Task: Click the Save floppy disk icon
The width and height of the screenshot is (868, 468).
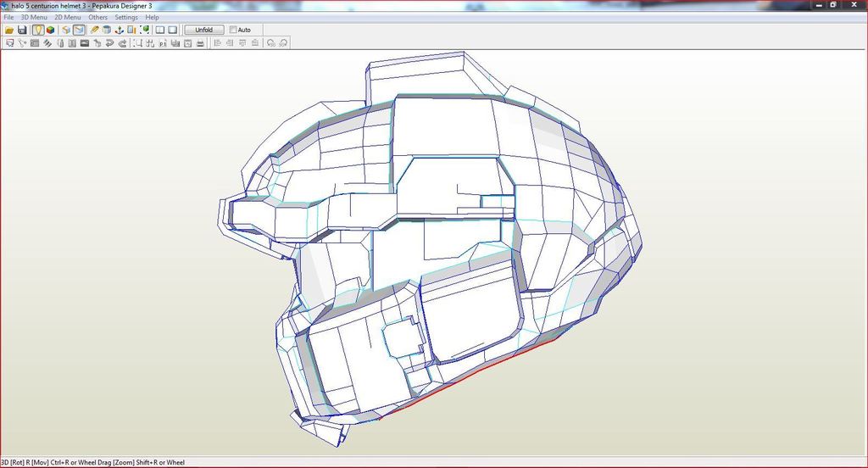Action: tap(22, 30)
